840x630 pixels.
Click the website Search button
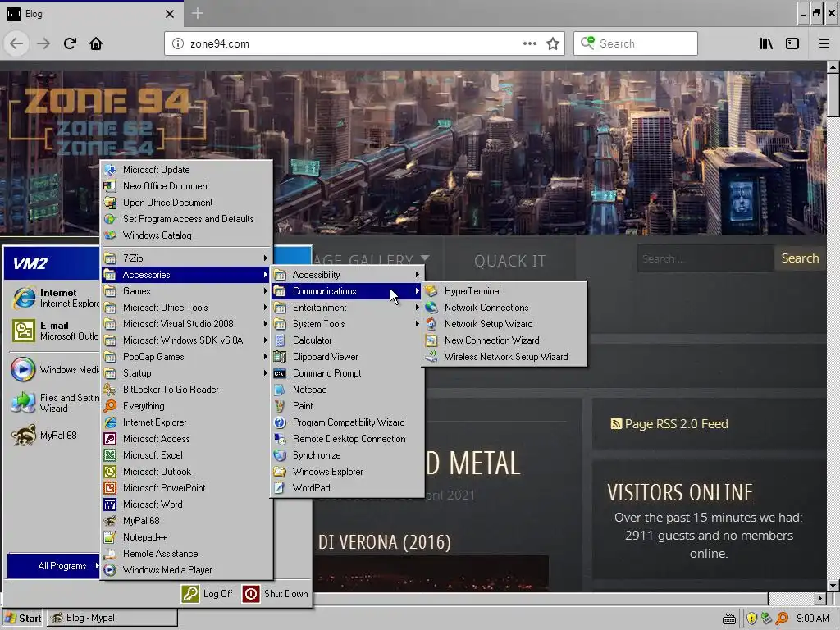pyautogui.click(x=800, y=258)
